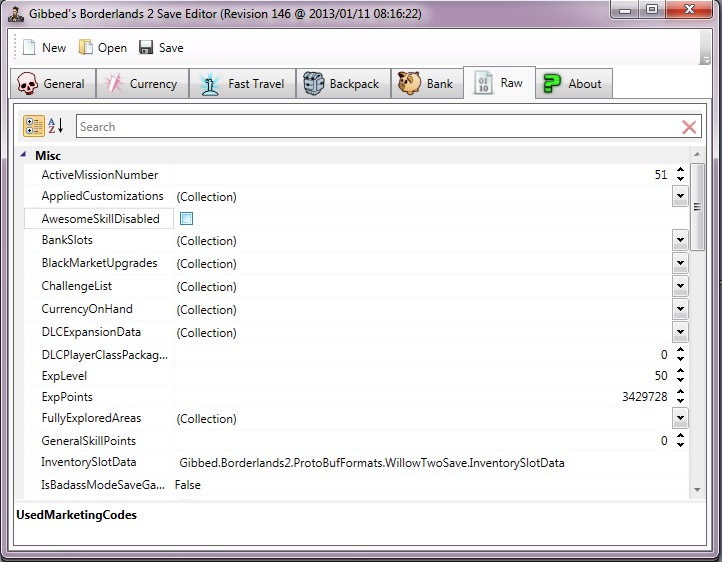Decrease ActiveMissionNumber with down arrow
The height and width of the screenshot is (562, 722).
681,179
